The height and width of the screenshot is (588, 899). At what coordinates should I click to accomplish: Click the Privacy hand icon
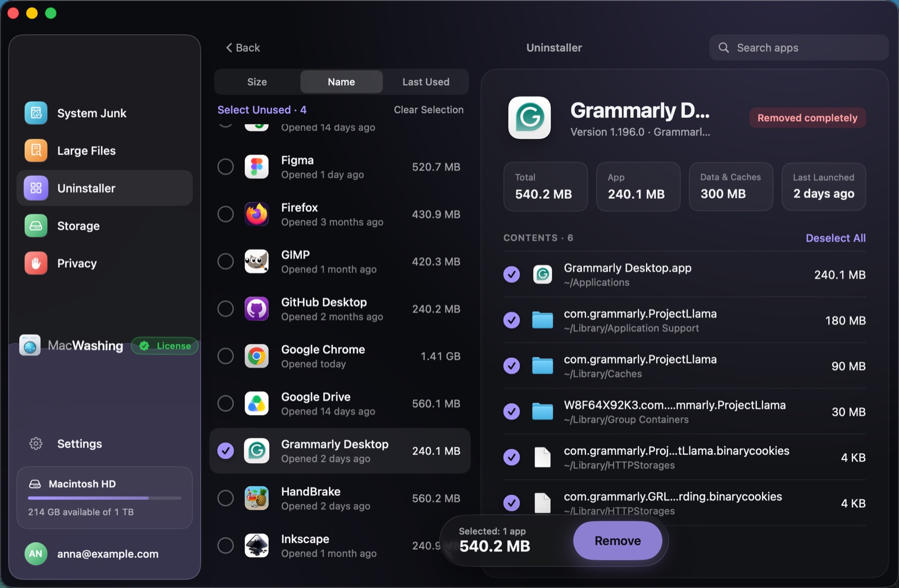click(x=36, y=263)
